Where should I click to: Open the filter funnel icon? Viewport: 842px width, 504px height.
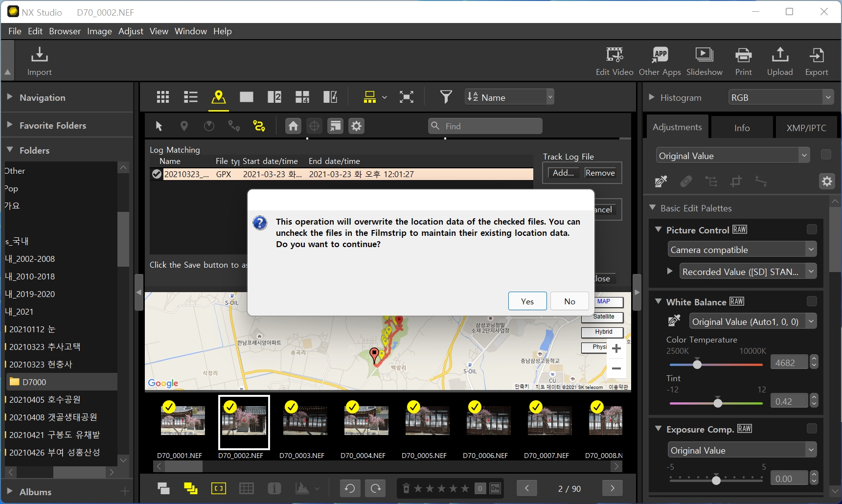coord(446,97)
